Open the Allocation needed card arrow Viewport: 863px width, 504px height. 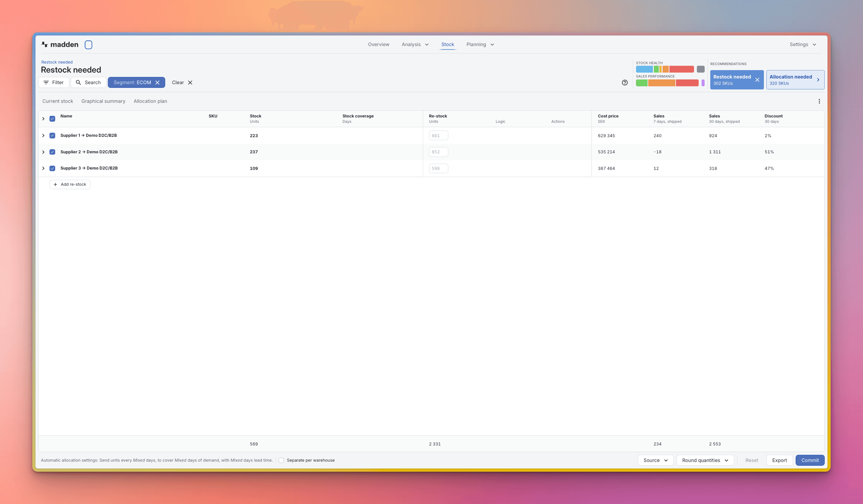pyautogui.click(x=818, y=80)
